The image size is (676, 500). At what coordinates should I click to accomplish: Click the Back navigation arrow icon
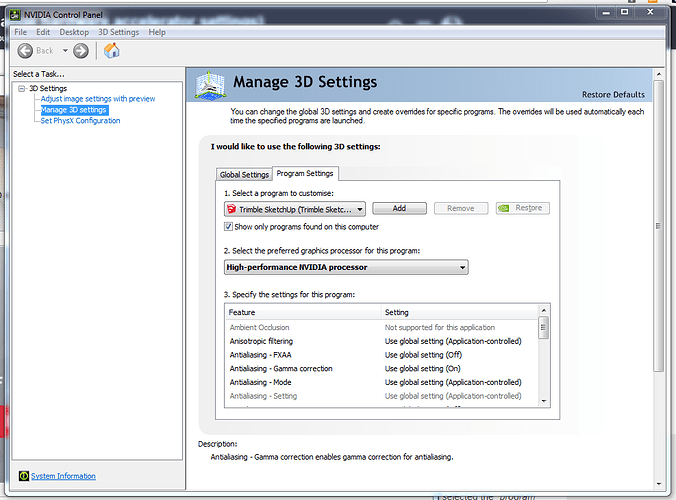tap(25, 51)
